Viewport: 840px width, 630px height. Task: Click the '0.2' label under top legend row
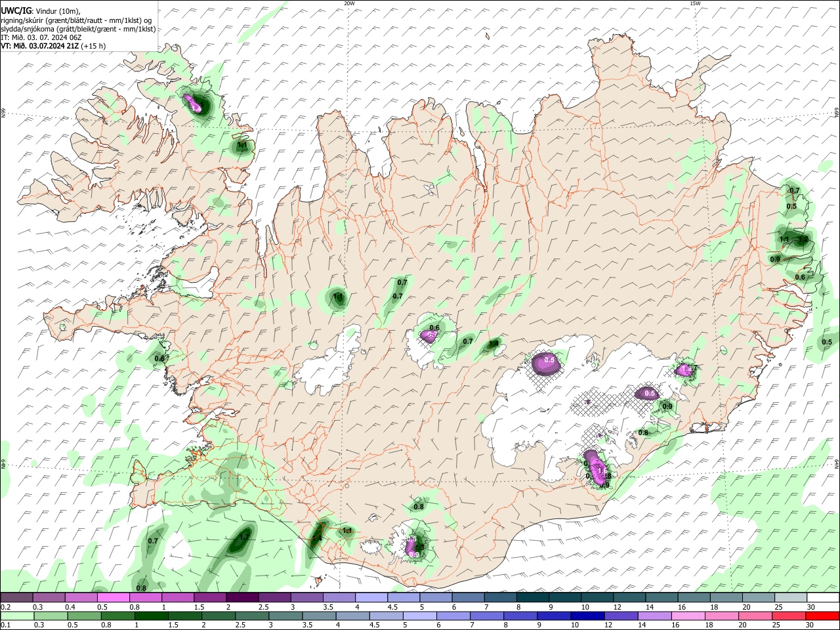tap(5, 607)
